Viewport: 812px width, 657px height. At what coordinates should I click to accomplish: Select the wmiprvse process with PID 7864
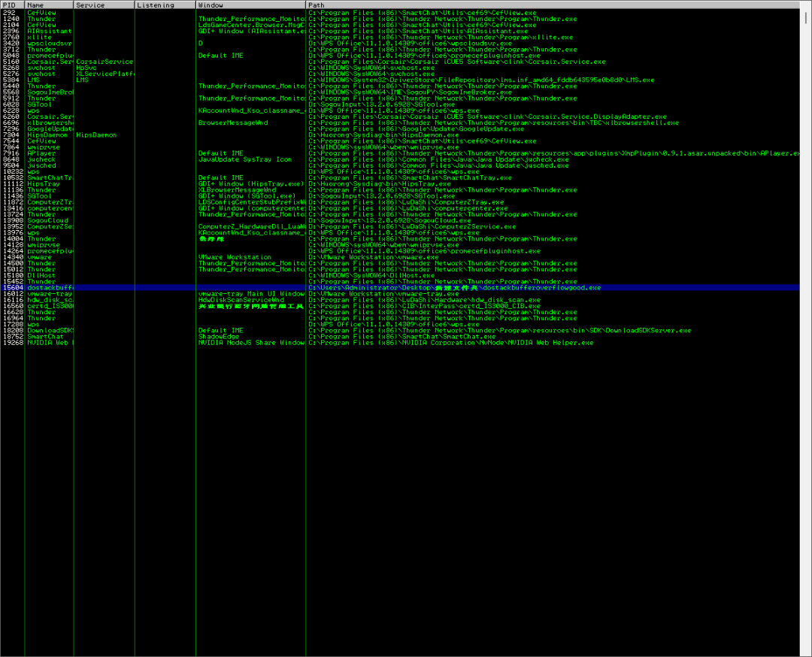[400, 147]
